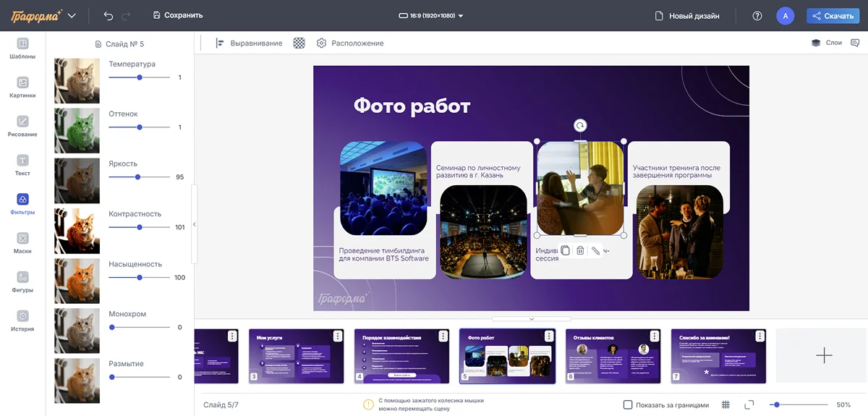The height and width of the screenshot is (416, 868).
Task: Select the stage hall photo under Семинар text
Action: coord(483,232)
